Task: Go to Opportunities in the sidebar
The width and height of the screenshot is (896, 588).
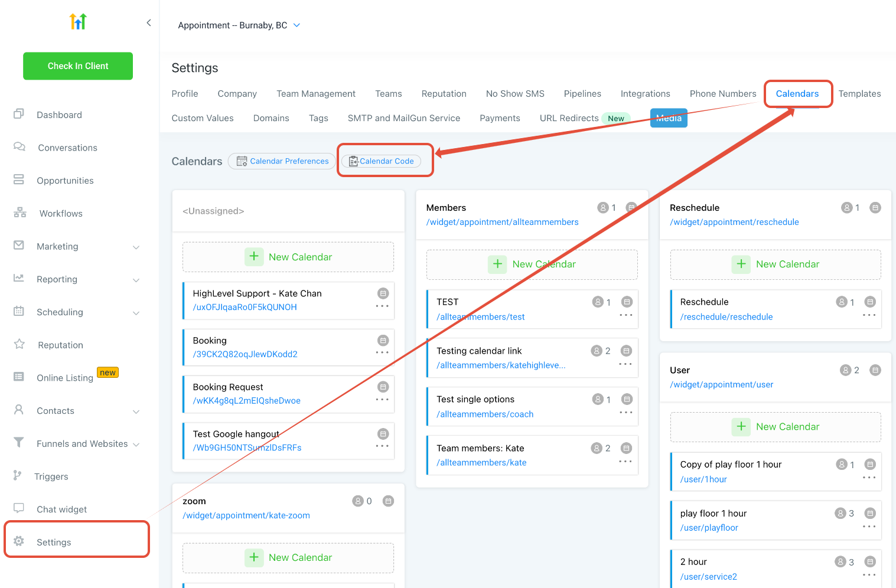Action: coord(65,181)
